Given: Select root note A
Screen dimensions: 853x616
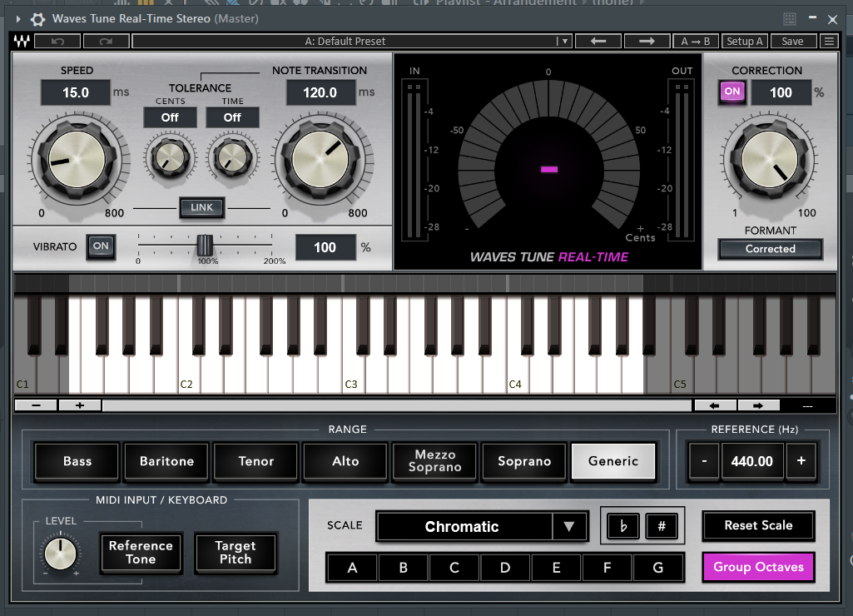Looking at the screenshot, I should [x=352, y=568].
